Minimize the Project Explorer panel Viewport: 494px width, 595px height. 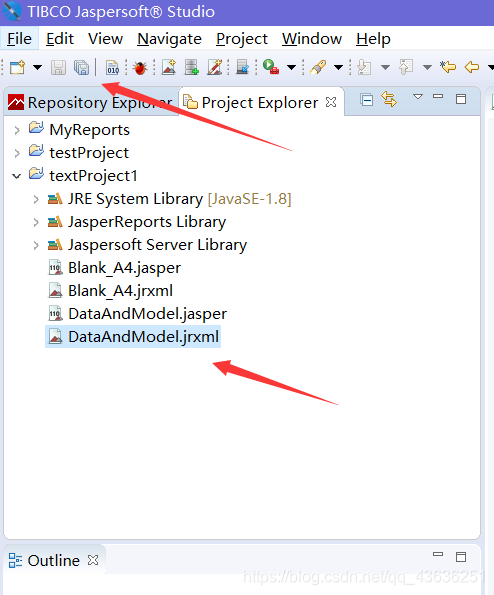(438, 96)
